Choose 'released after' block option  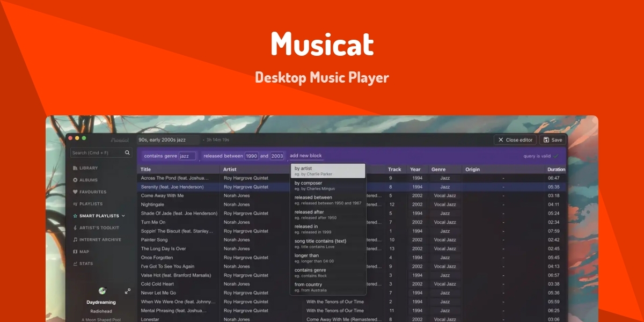328,214
